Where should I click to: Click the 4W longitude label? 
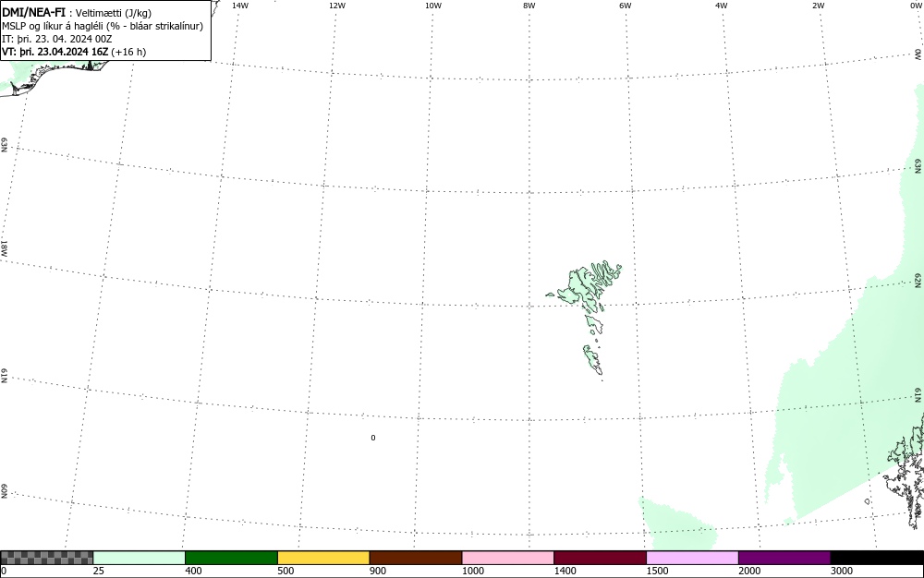(722, 6)
